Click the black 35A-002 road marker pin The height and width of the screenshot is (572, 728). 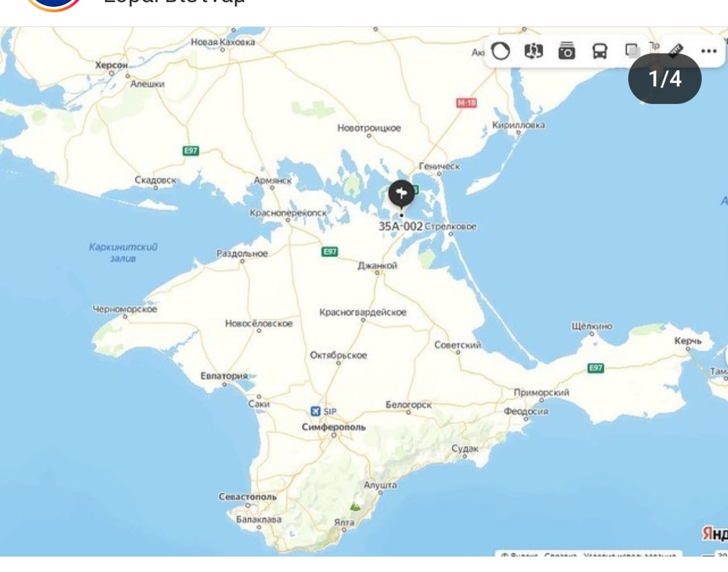point(401,196)
